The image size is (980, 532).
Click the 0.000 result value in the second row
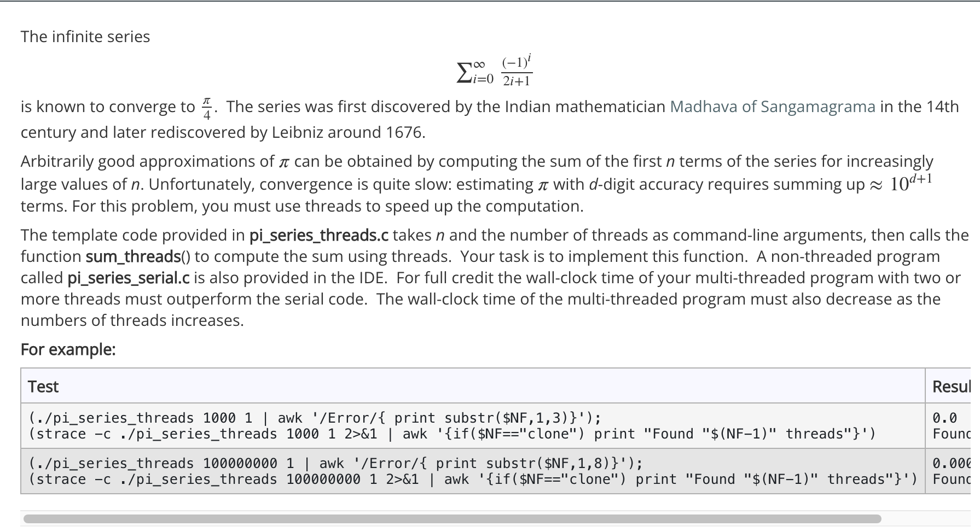[951, 463]
